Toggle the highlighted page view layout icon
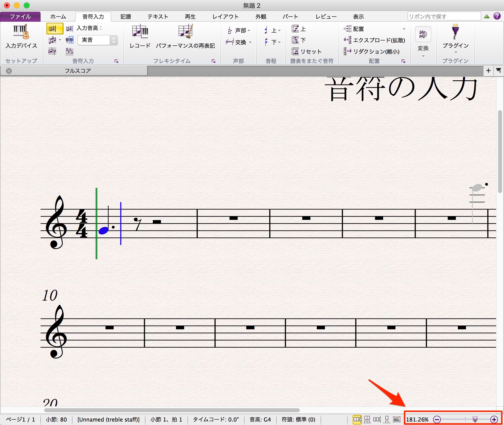 pyautogui.click(x=357, y=419)
